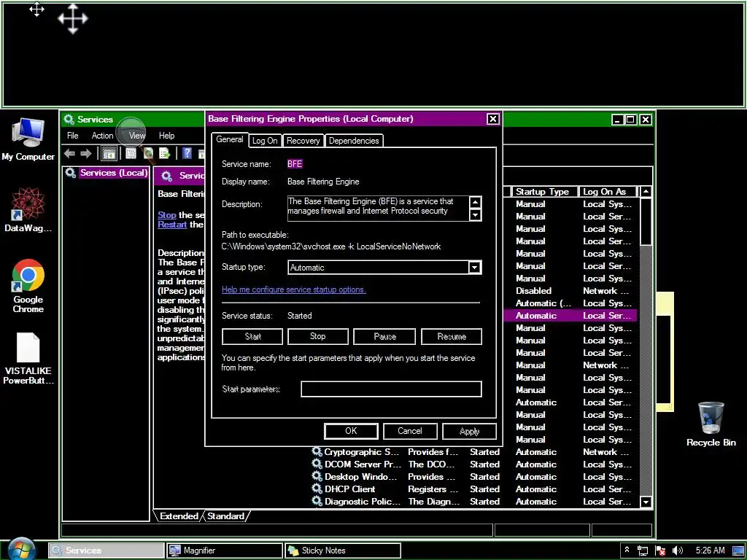This screenshot has width=747, height=560.
Task: Click the gear icon beside Diagnostic Polic...
Action: pos(317,501)
